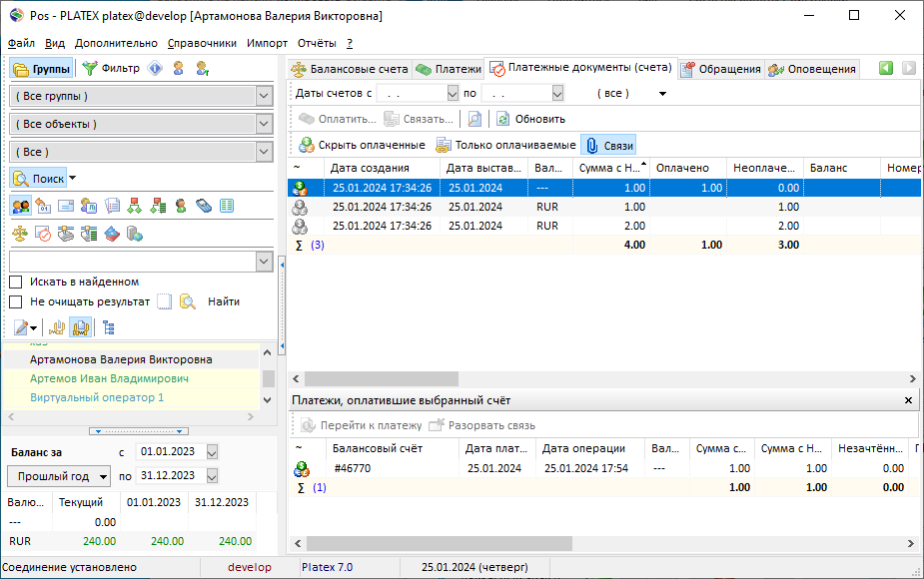Toggle the 'Группы' panel button
The width and height of the screenshot is (924, 579).
[x=41, y=69]
